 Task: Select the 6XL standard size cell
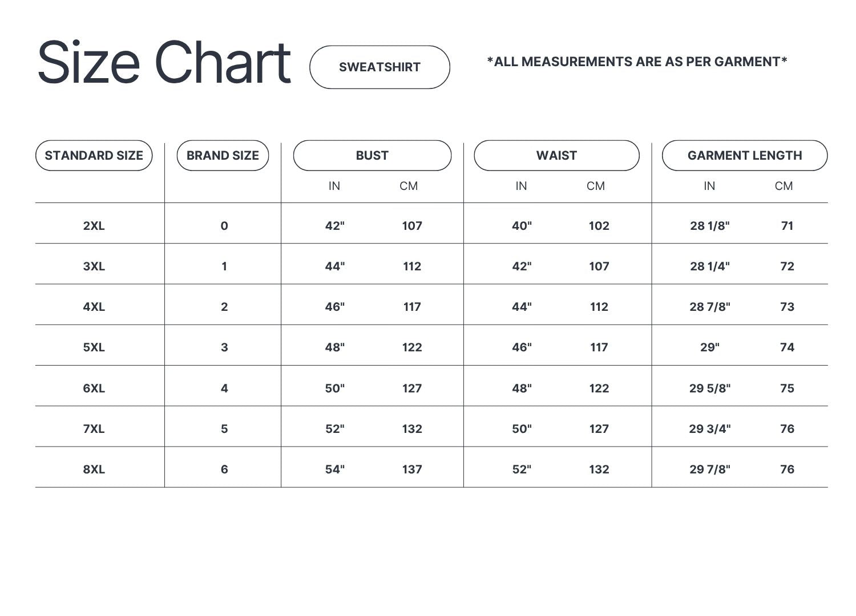point(94,388)
